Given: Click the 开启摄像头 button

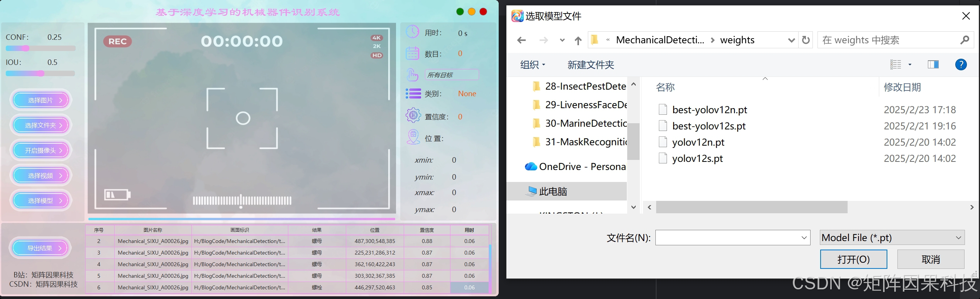Looking at the screenshot, I should pos(41,150).
